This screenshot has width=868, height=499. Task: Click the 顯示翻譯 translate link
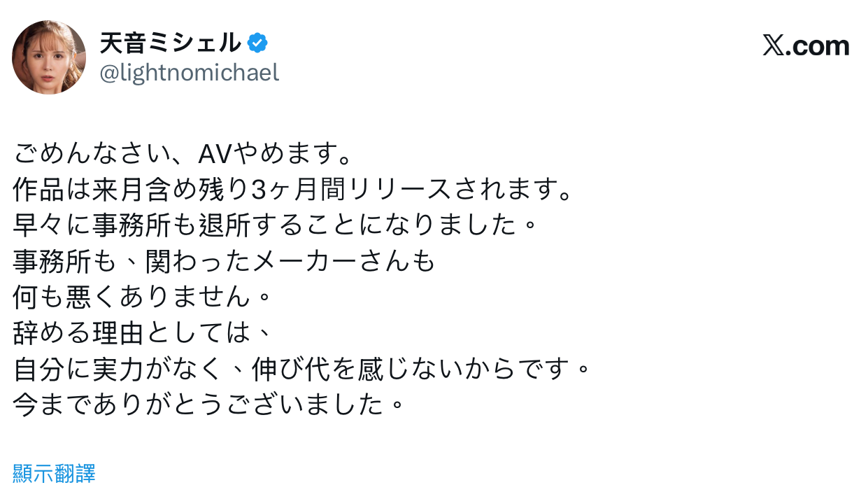click(54, 474)
